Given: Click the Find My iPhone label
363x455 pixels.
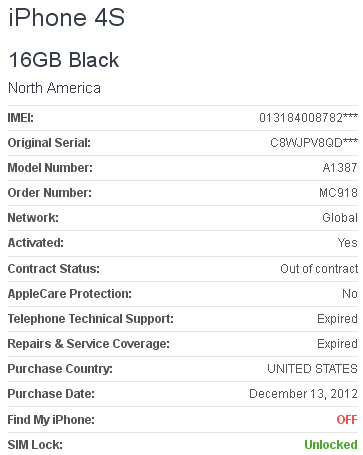Looking at the screenshot, I should 51,420.
